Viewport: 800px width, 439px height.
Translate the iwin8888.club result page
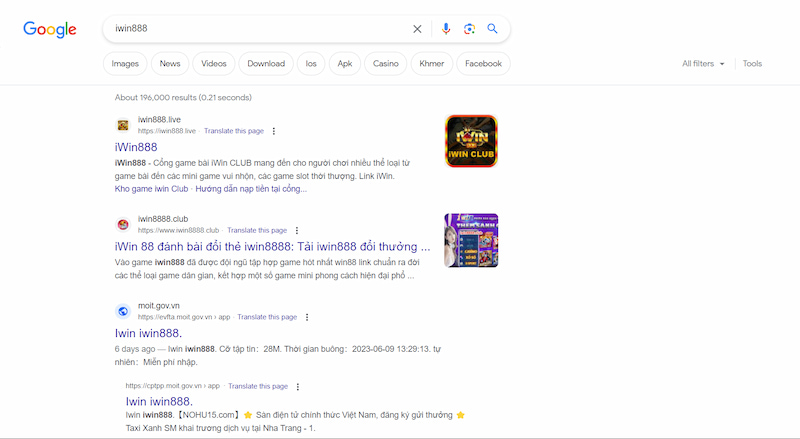click(x=257, y=230)
